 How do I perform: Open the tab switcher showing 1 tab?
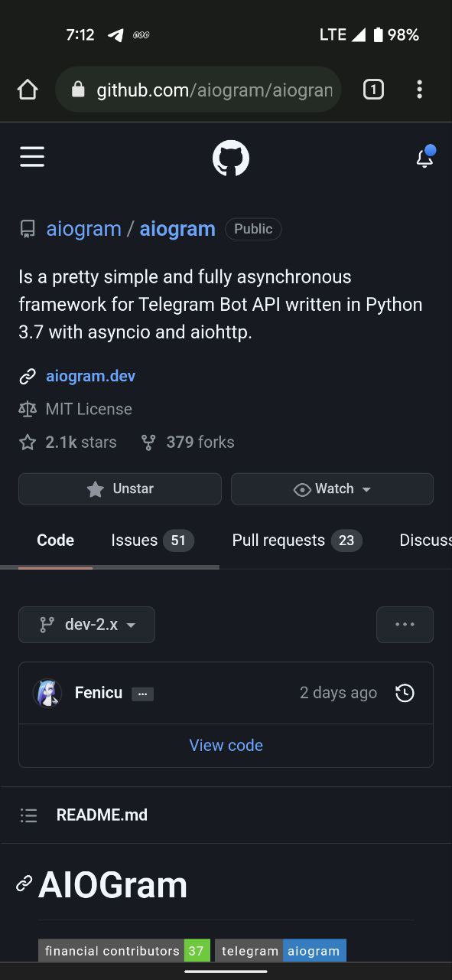373,90
